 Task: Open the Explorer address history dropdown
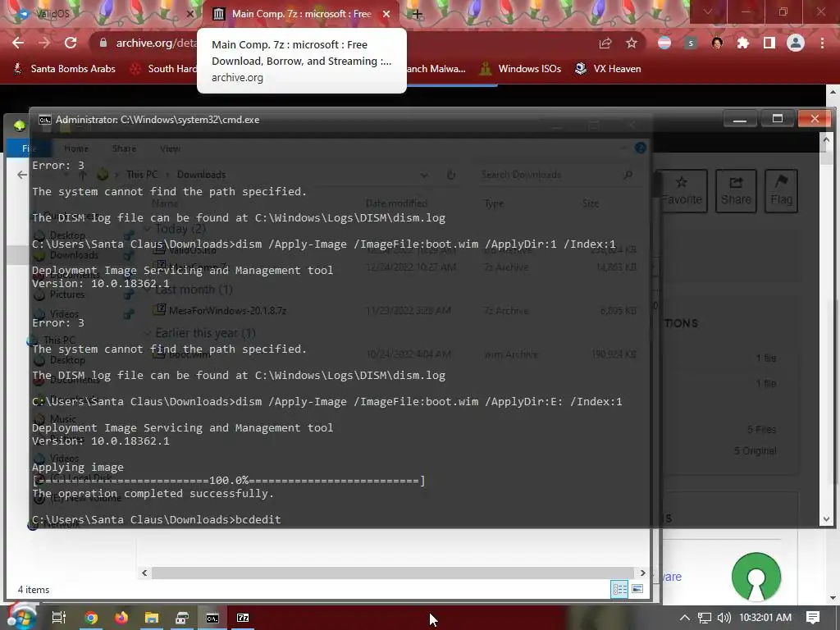(x=424, y=175)
